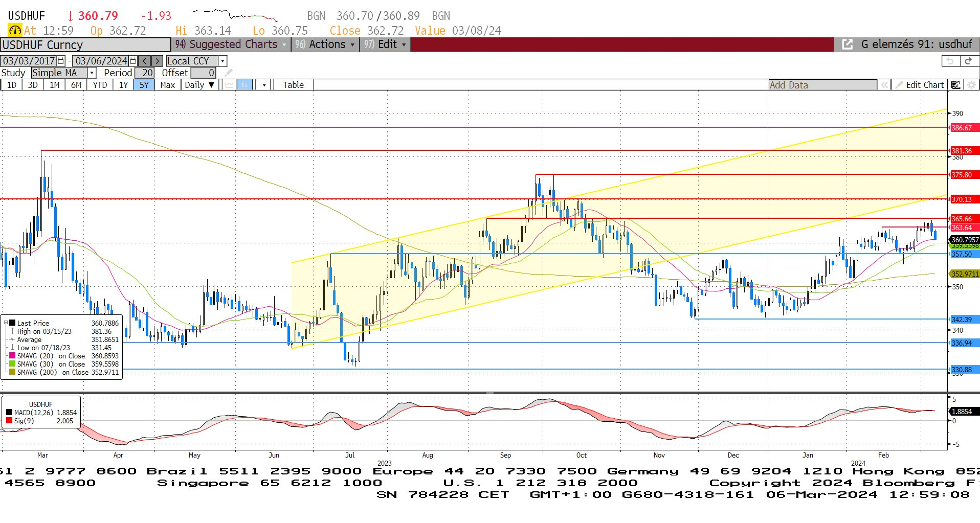Expand the Actions menu

tap(325, 44)
